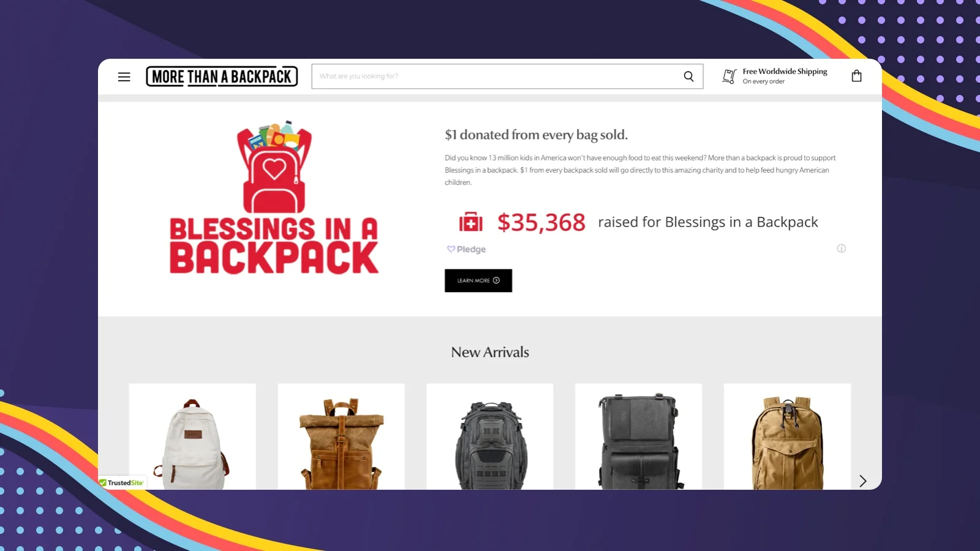Click the Learn More button
This screenshot has width=980, height=551.
click(x=478, y=280)
